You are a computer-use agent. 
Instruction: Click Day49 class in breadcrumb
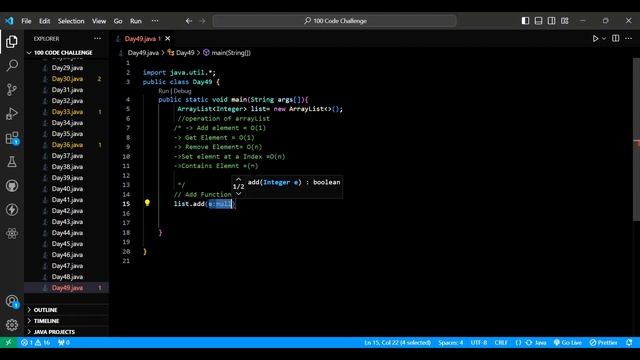pyautogui.click(x=181, y=53)
